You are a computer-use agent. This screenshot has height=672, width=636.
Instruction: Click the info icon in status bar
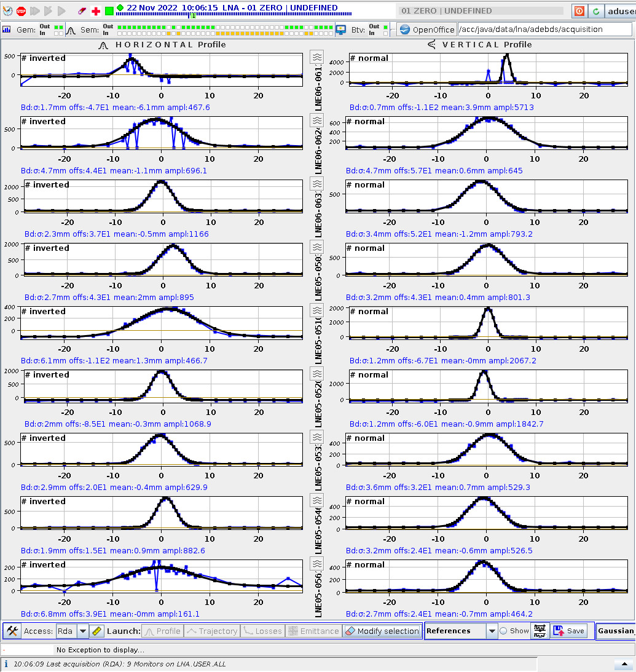pos(6,664)
